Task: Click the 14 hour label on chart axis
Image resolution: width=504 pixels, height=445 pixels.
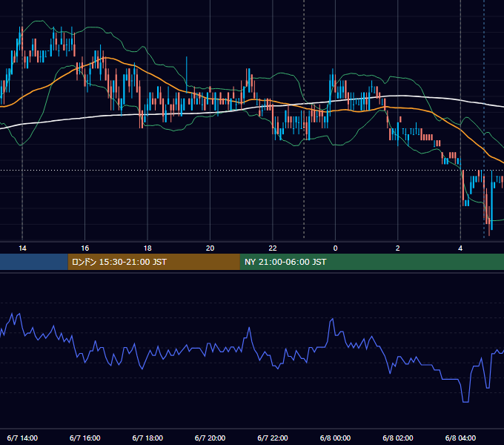Action: click(x=22, y=248)
